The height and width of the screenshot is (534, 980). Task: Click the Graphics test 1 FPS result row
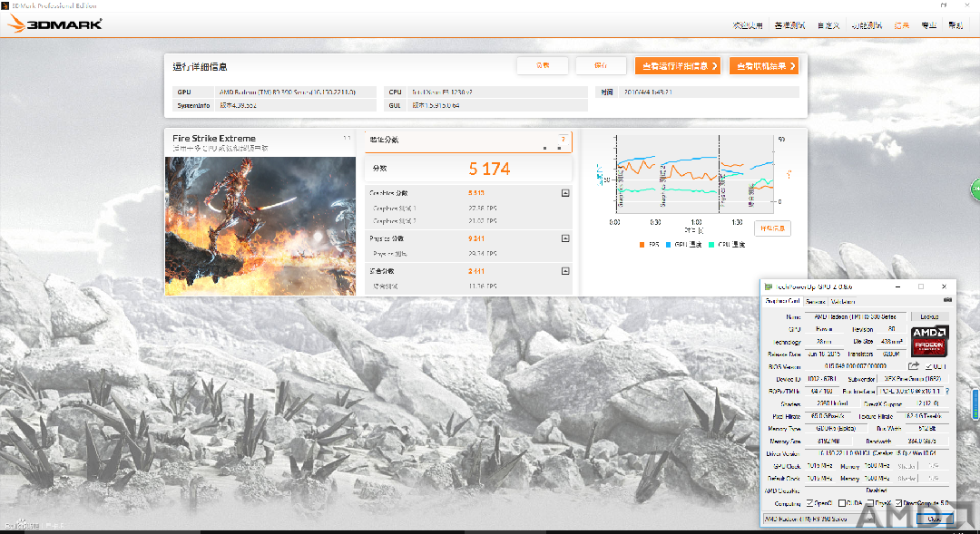click(x=468, y=209)
